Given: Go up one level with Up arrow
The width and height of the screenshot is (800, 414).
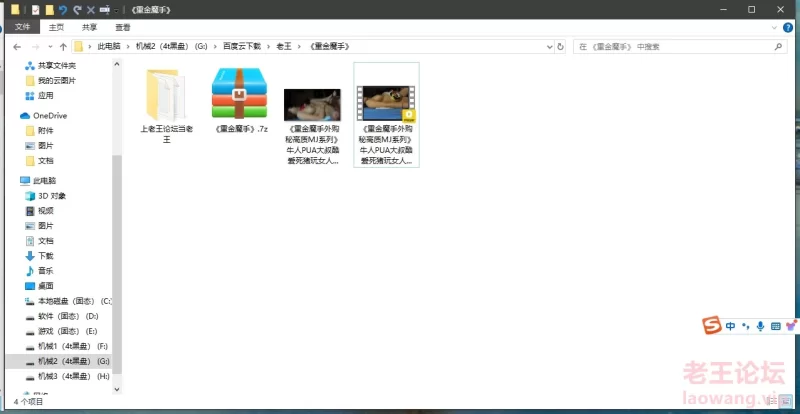Looking at the screenshot, I should 63,46.
